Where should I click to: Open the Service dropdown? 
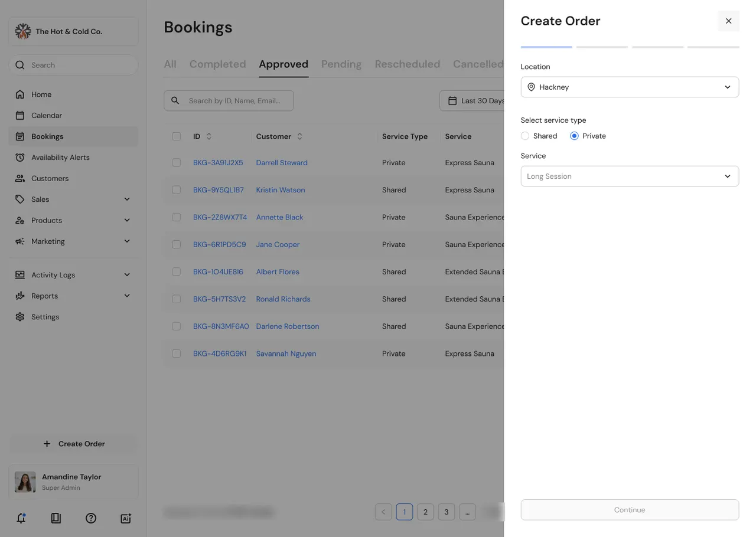coord(630,176)
